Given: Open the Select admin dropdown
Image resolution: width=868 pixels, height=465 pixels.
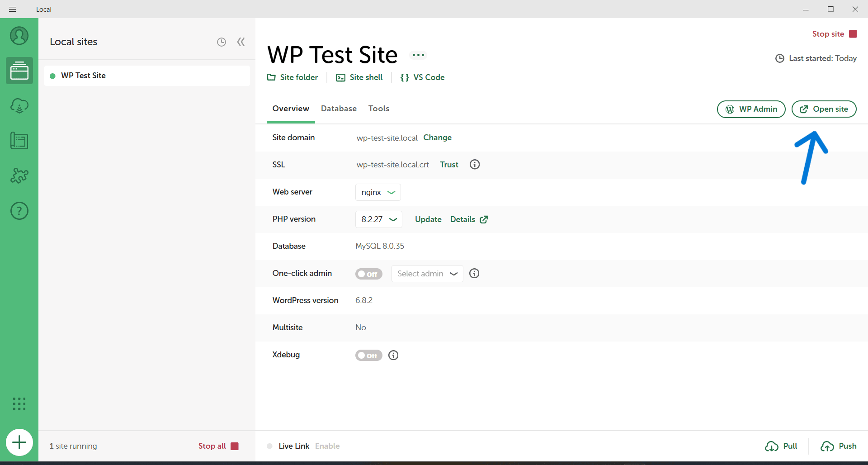Looking at the screenshot, I should pos(427,274).
